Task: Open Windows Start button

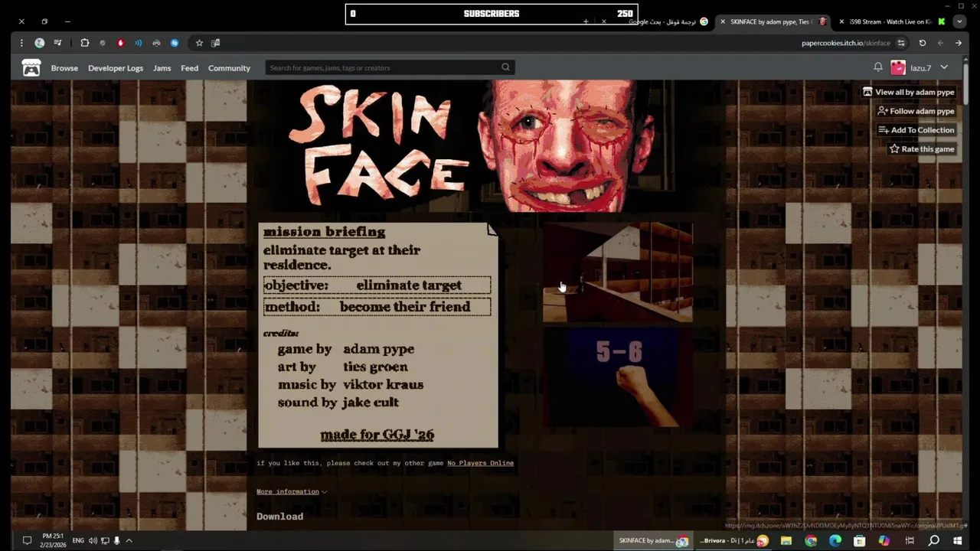Action: point(958,540)
